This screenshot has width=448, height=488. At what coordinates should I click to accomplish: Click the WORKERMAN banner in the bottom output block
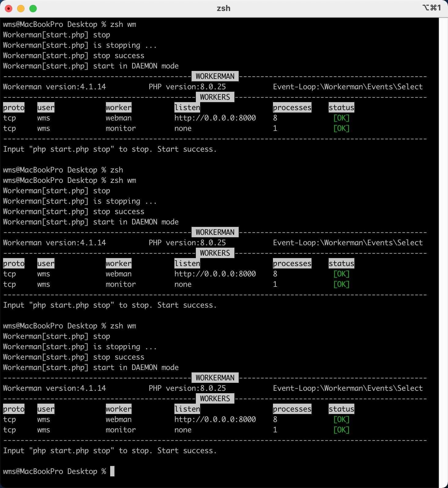click(x=215, y=378)
